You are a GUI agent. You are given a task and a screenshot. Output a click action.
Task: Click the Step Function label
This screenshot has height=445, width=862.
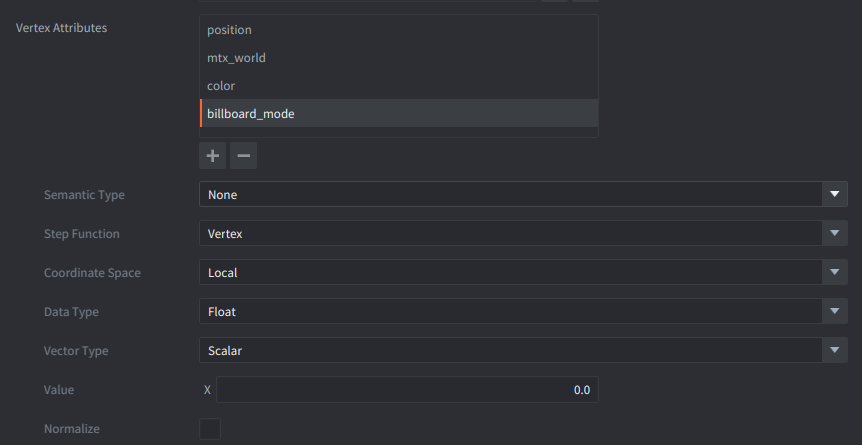pos(81,234)
